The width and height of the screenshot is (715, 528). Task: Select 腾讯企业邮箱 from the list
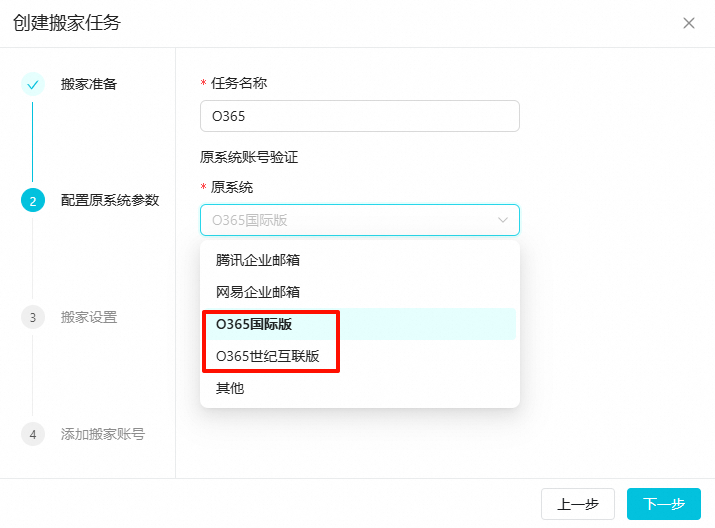360,260
